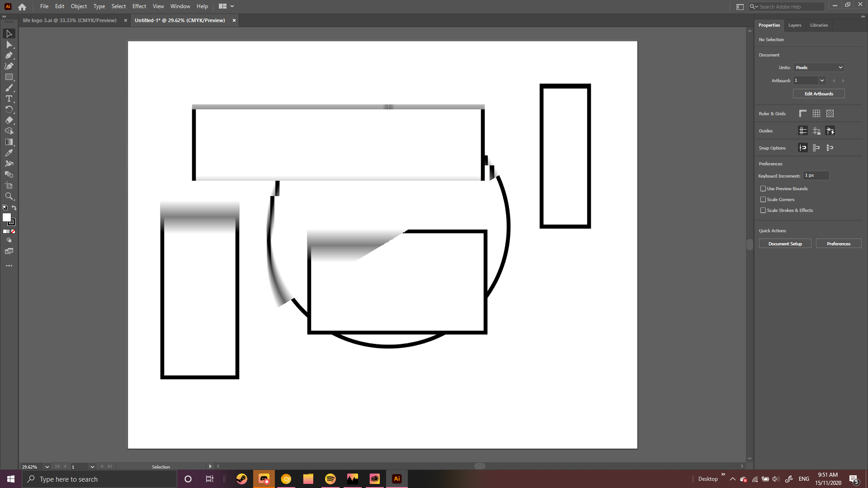Open Adobe Illustrator Home screen
The image size is (868, 488).
[22, 6]
